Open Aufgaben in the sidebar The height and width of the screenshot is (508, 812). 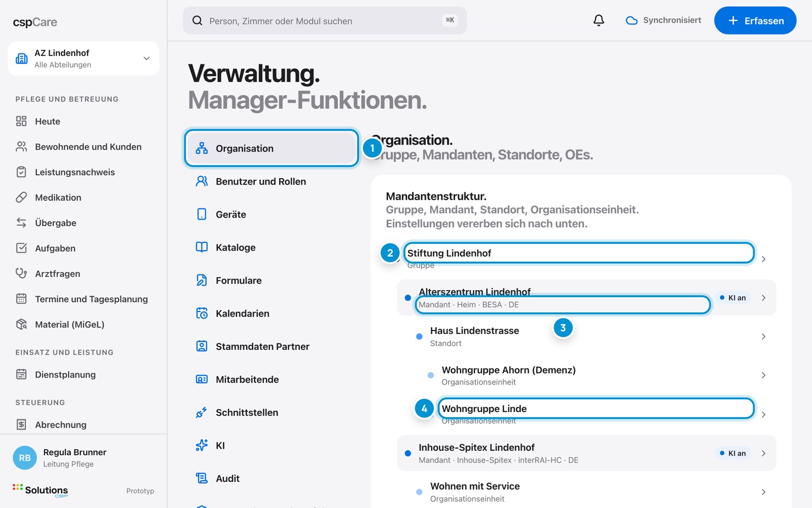point(83,248)
